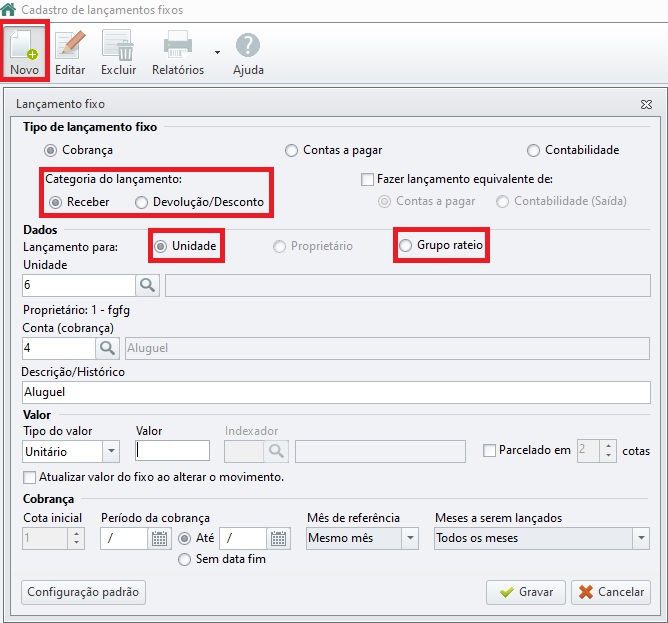Click the Período da cobrança start date field
This screenshot has height=623, width=668.
coord(124,538)
